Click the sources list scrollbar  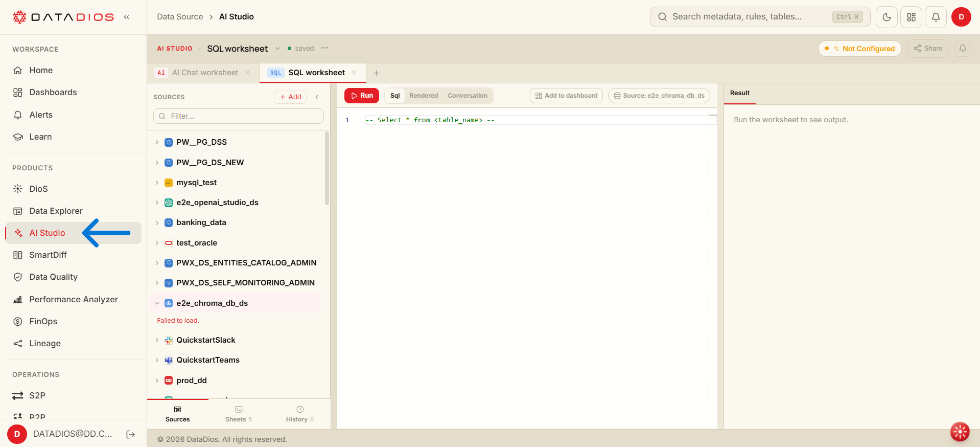pos(327,169)
